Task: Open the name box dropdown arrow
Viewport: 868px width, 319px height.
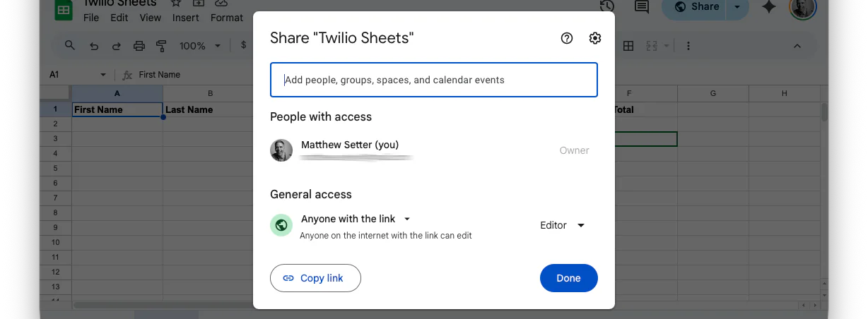Action: [103, 75]
